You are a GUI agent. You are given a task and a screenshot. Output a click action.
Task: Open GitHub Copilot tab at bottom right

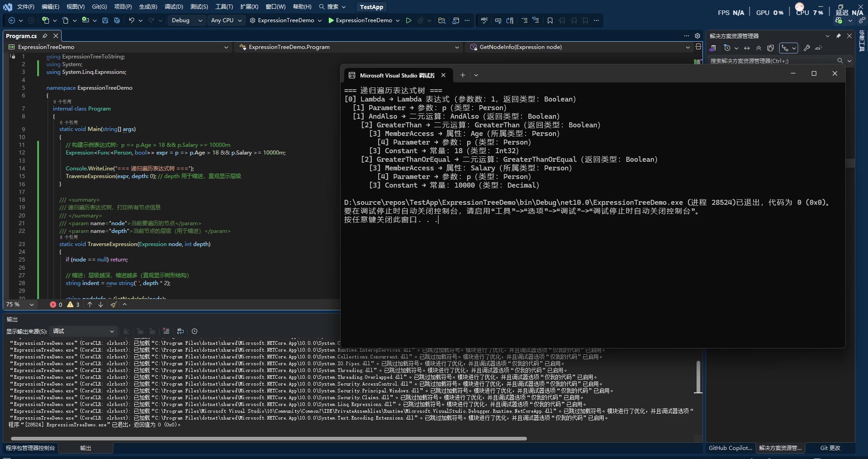tap(730, 448)
